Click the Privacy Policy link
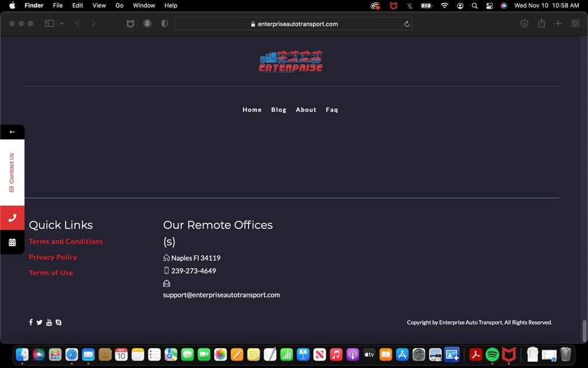 (x=53, y=257)
